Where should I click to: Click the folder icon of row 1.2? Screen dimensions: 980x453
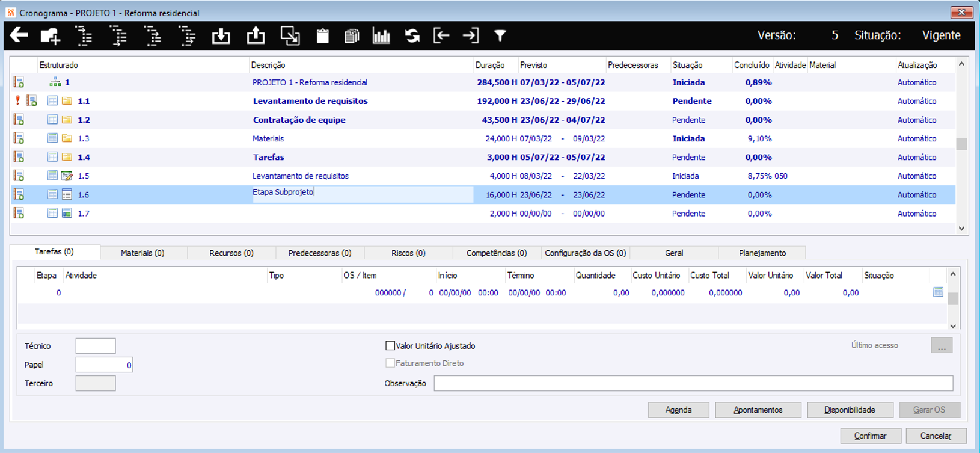click(67, 120)
